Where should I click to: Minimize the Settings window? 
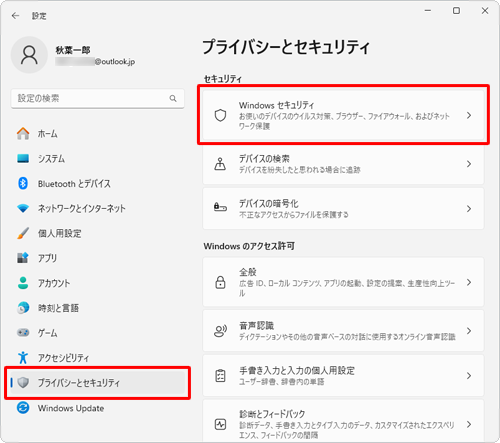(428, 11)
